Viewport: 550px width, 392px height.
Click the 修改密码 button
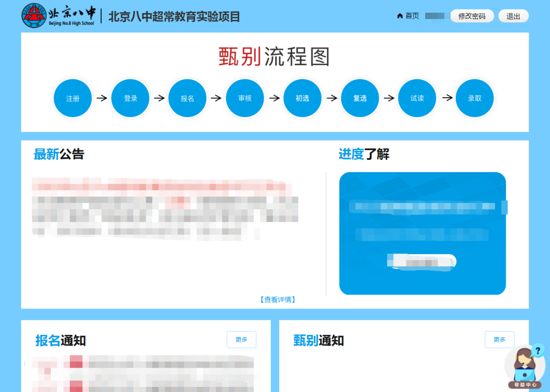[472, 16]
